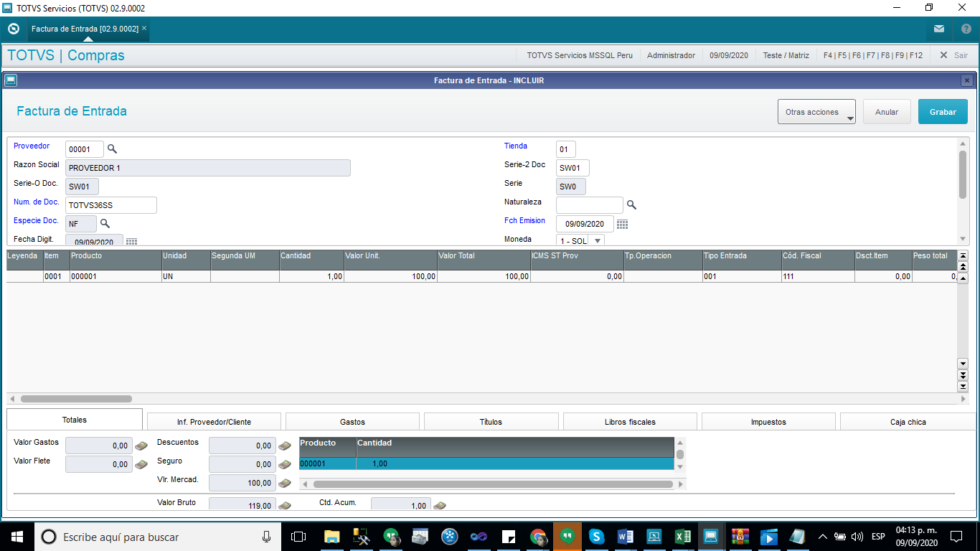Click the function keys F4–F12 shortcut label
This screenshot has width=980, height=551.
coord(873,55)
